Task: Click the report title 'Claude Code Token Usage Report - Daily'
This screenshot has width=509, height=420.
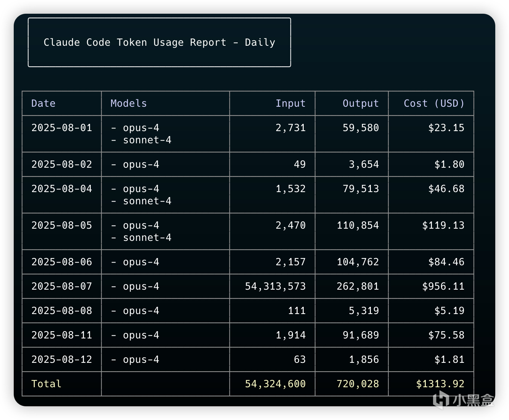Action: [159, 42]
